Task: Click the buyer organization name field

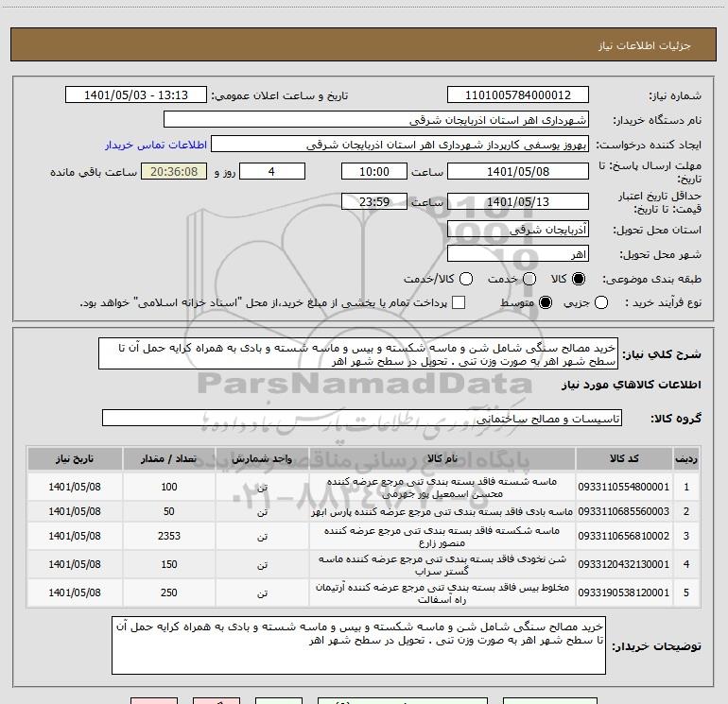Action: point(376,120)
